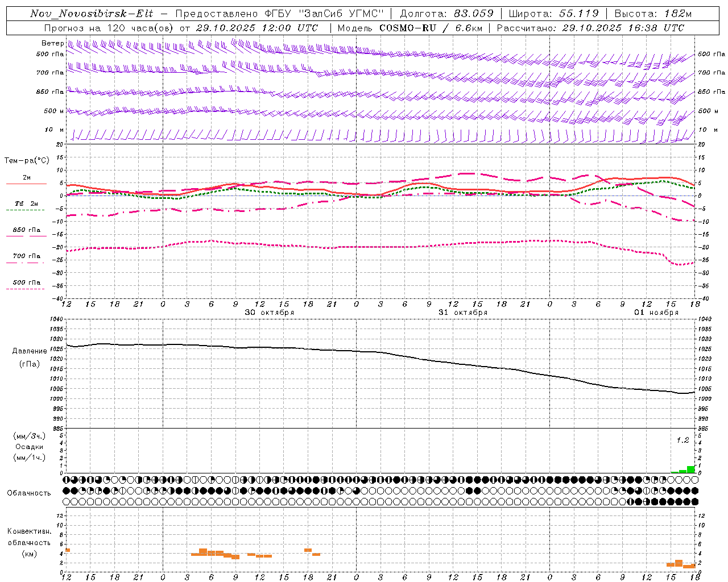Click the left 500 м wind level label
728x582 pixels.
tap(53, 111)
